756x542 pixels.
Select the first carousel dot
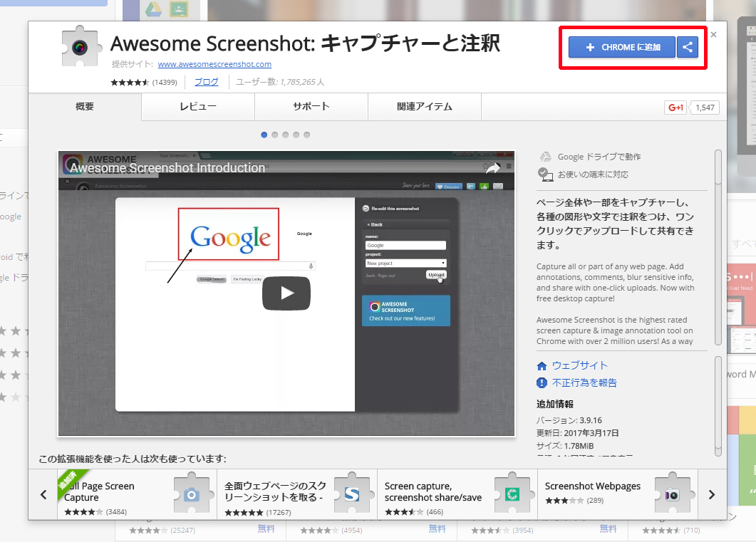tap(264, 135)
